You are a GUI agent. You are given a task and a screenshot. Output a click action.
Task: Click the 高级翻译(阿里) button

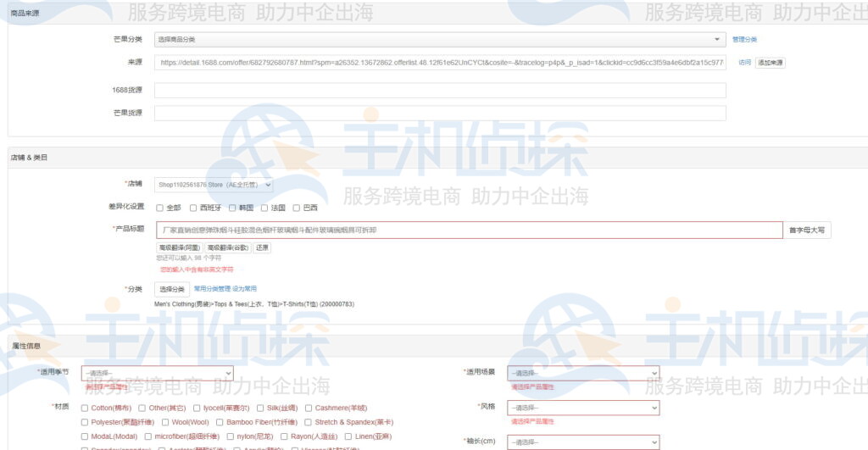(180, 248)
